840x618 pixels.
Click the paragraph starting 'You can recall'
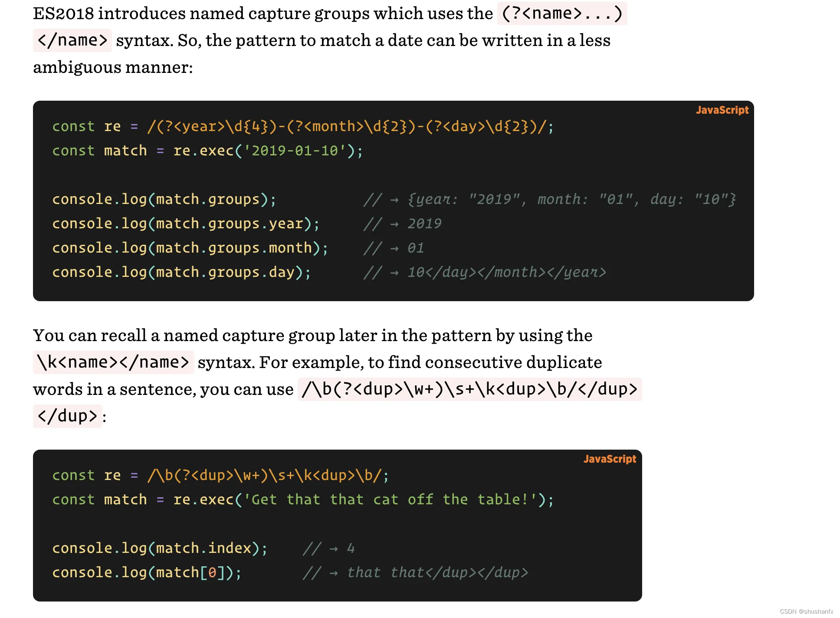pyautogui.click(x=338, y=376)
